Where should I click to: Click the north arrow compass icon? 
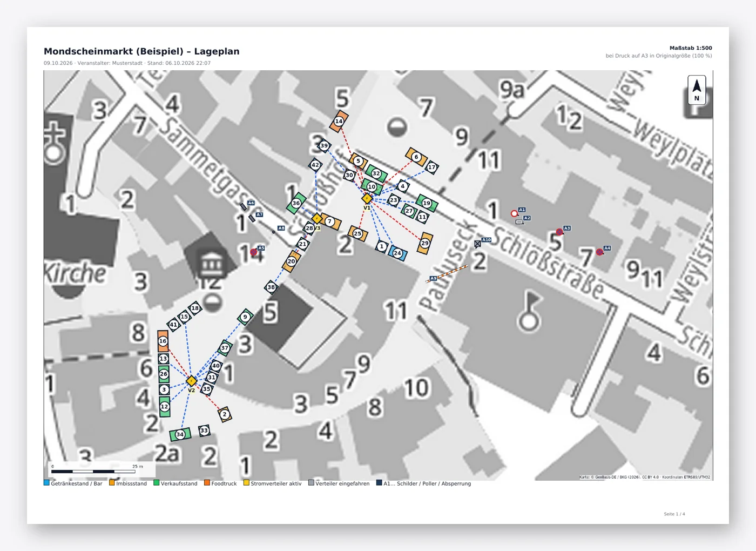697,90
